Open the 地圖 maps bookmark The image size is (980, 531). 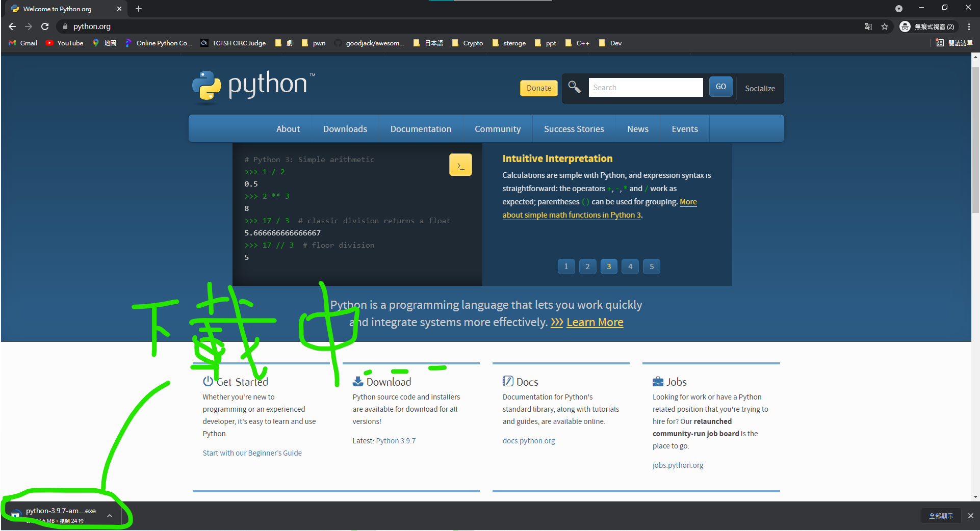105,43
